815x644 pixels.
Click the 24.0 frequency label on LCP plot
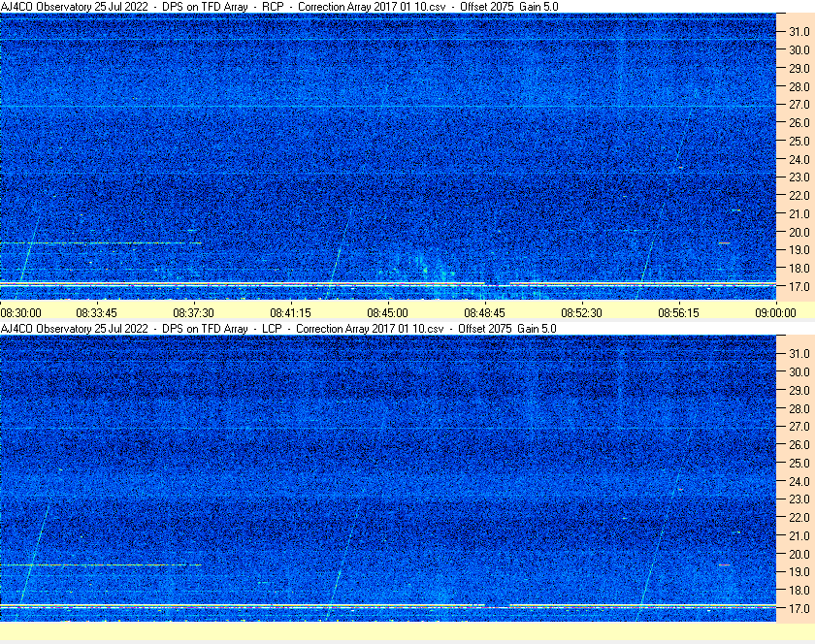[799, 481]
